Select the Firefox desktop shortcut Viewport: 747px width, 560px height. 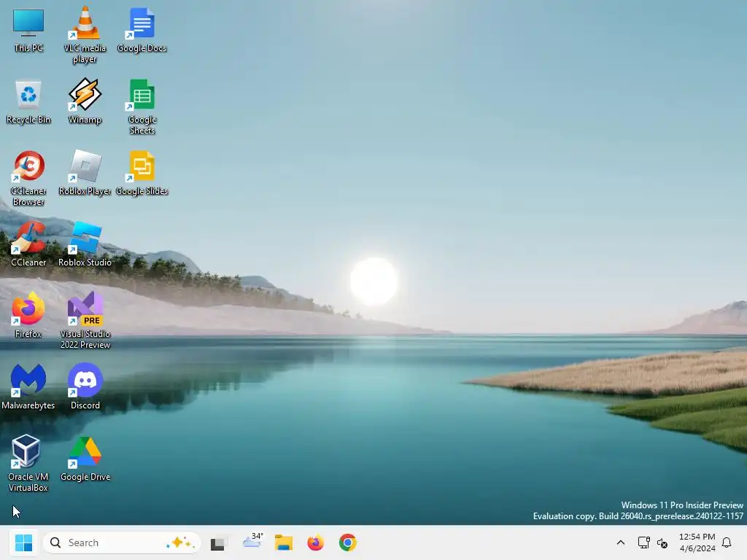click(x=28, y=315)
